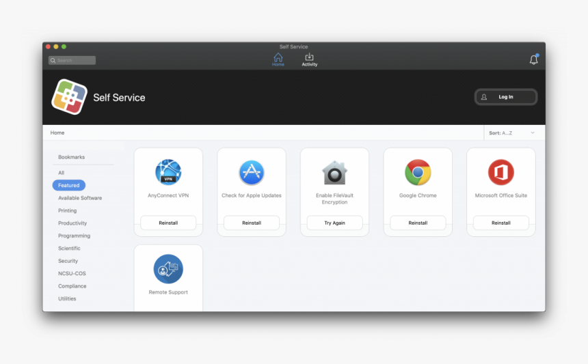The image size is (588, 364).
Task: Select the Utilities category
Action: pos(67,298)
